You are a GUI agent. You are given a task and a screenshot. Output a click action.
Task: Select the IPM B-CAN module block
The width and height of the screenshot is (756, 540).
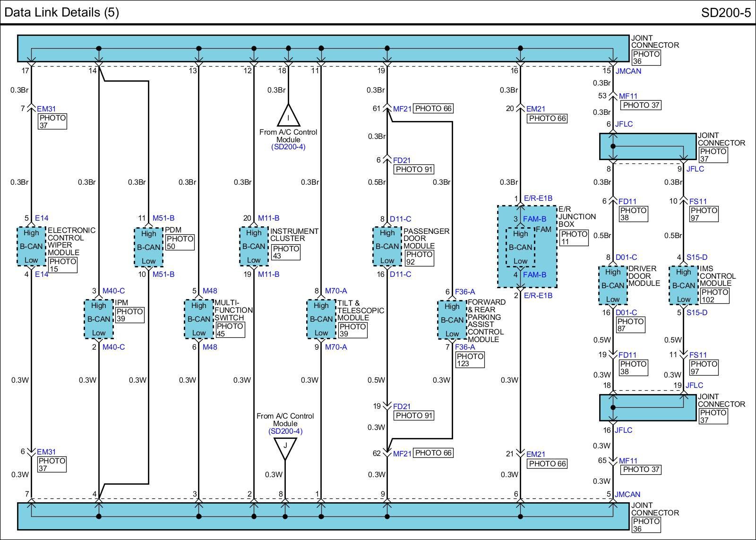tap(99, 319)
